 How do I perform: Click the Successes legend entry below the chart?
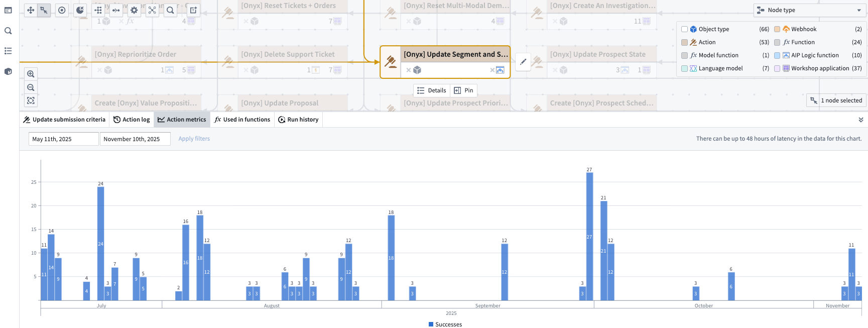pos(445,324)
